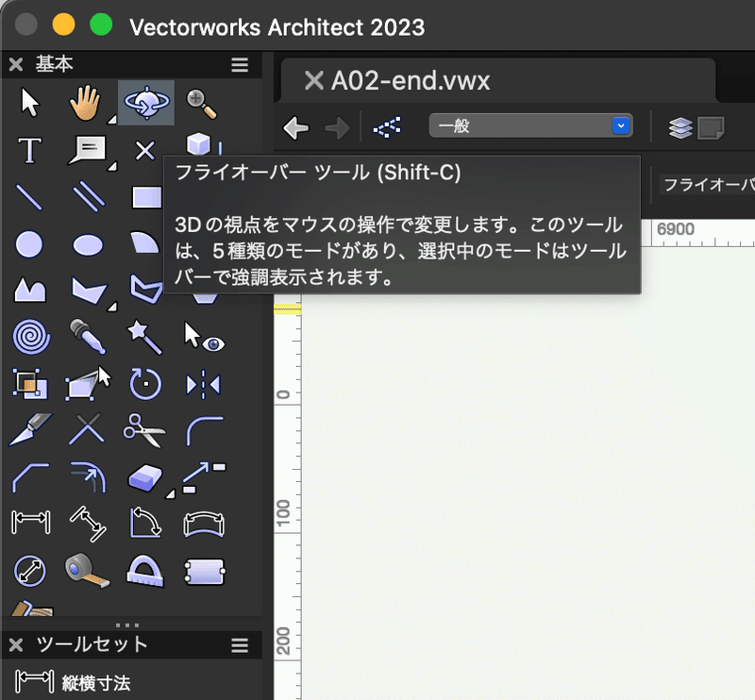Open the 基本 palette hamburger menu
This screenshot has height=700, width=755.
point(239,64)
